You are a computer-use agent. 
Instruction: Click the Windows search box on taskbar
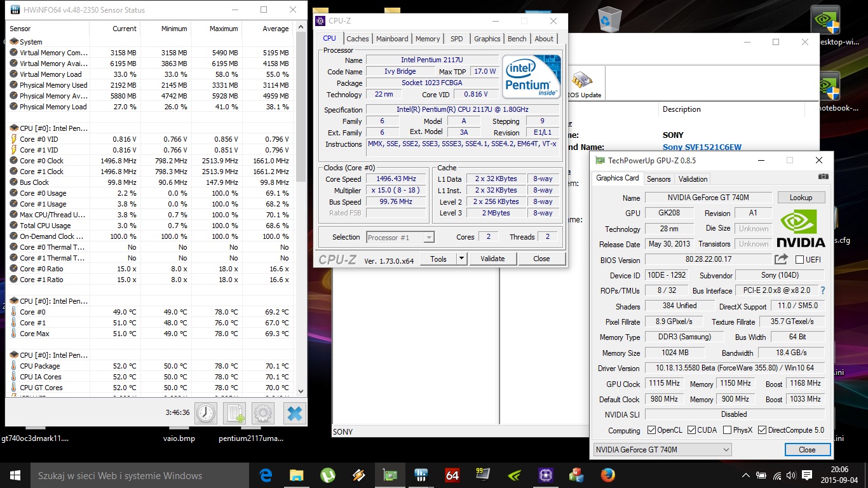tap(140, 475)
